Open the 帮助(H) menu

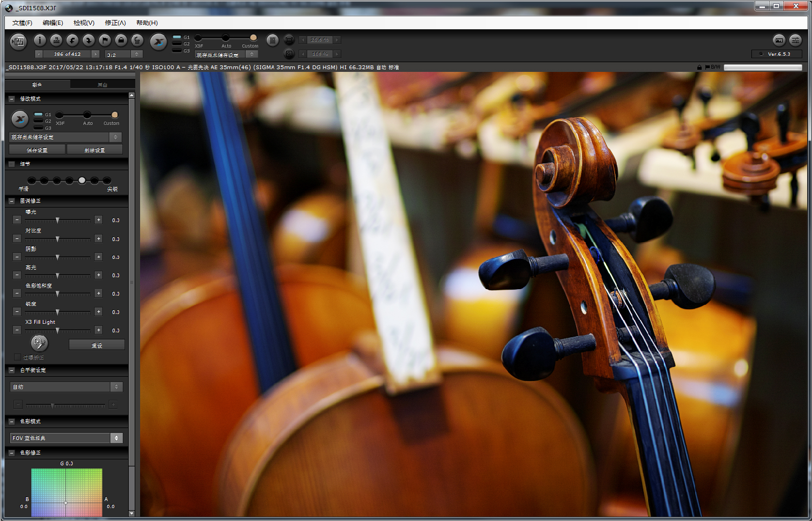coord(147,23)
